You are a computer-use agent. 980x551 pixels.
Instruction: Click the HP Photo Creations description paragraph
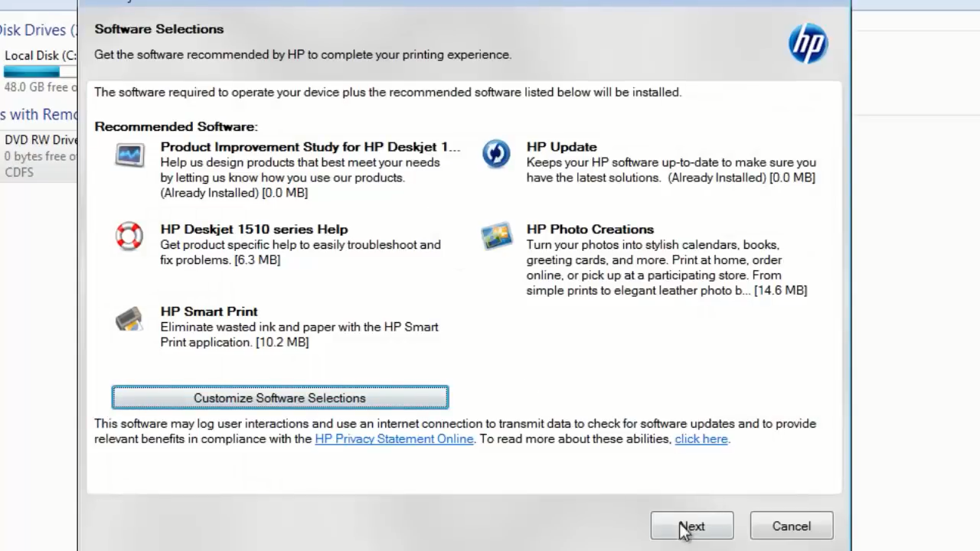(x=667, y=268)
